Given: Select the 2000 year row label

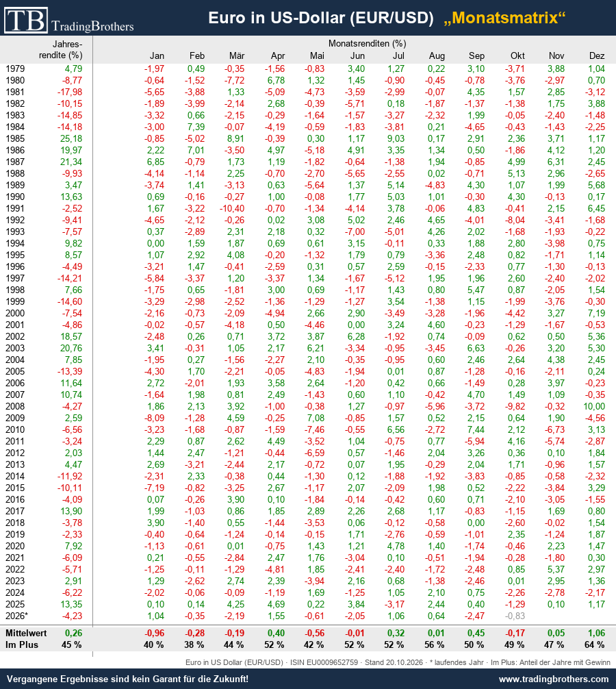Looking at the screenshot, I should tap(15, 313).
